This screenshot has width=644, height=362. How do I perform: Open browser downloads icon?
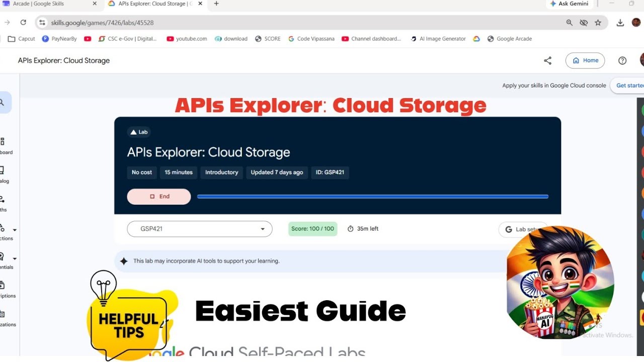click(x=620, y=23)
